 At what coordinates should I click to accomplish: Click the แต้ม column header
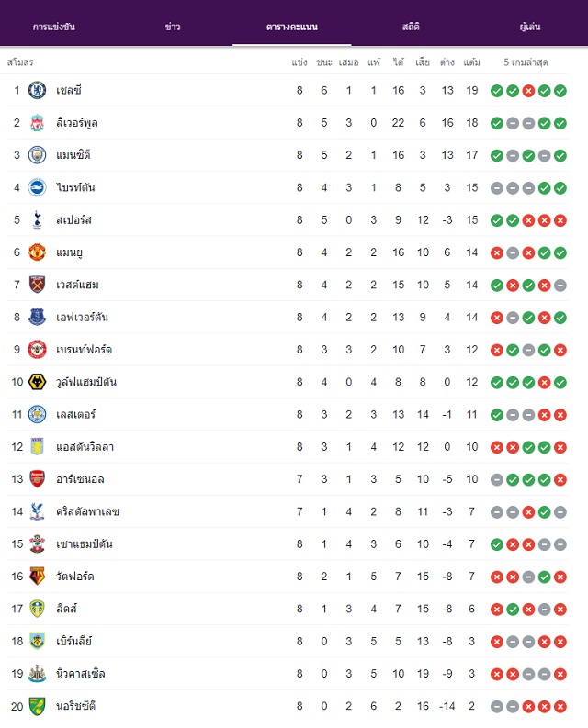pos(472,62)
